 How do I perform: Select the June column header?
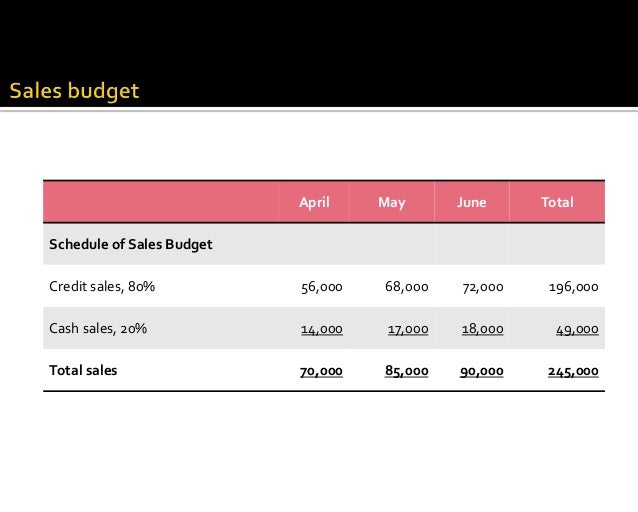coord(471,202)
